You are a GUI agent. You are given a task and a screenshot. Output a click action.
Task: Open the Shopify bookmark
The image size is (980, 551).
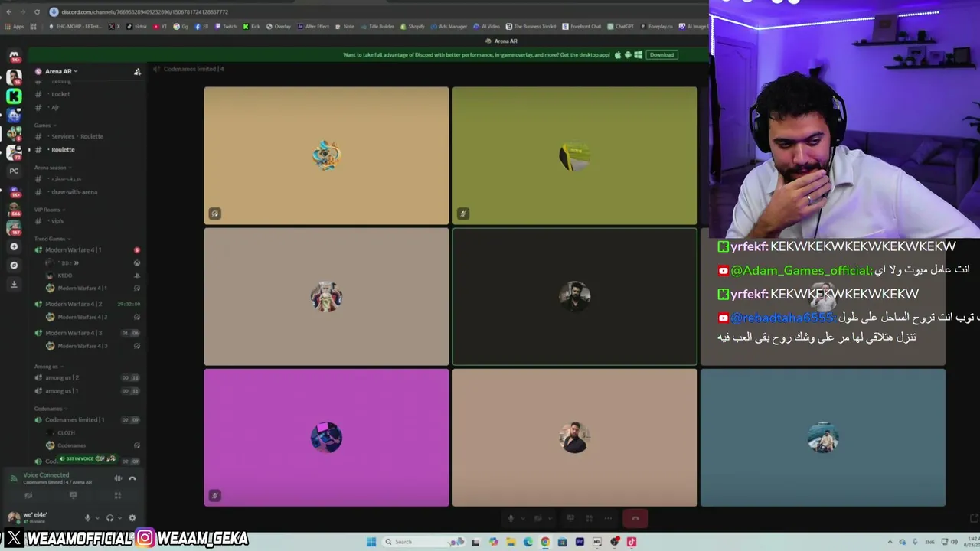tap(413, 26)
